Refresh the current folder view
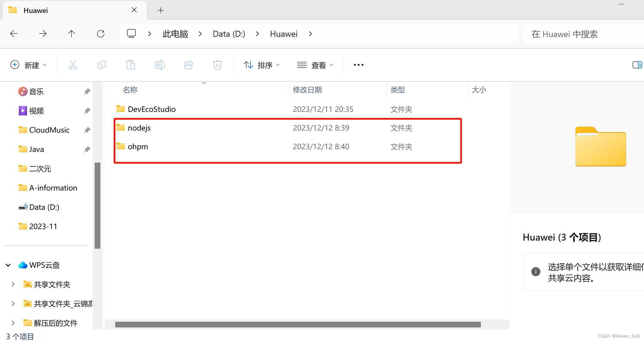Screen dimensions: 644x341 point(101,34)
